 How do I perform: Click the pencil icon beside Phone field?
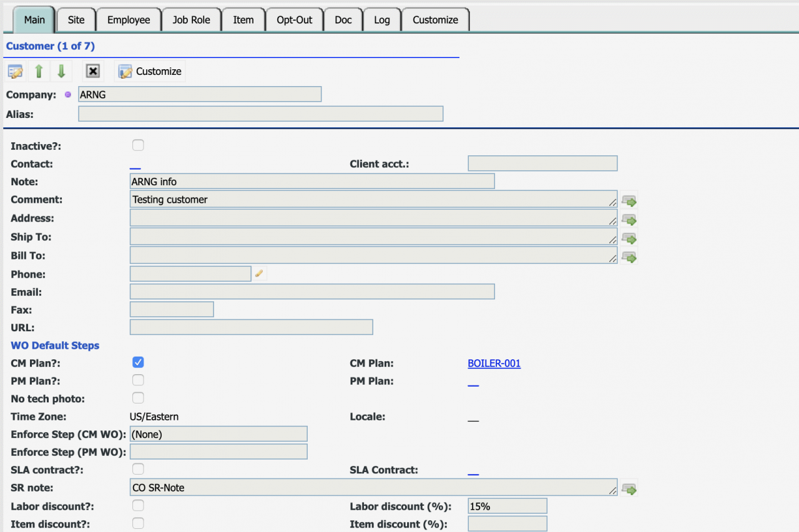click(x=259, y=274)
